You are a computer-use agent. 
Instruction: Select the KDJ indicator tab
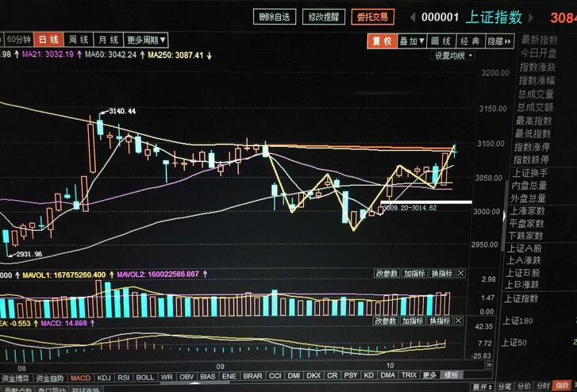pos(103,378)
